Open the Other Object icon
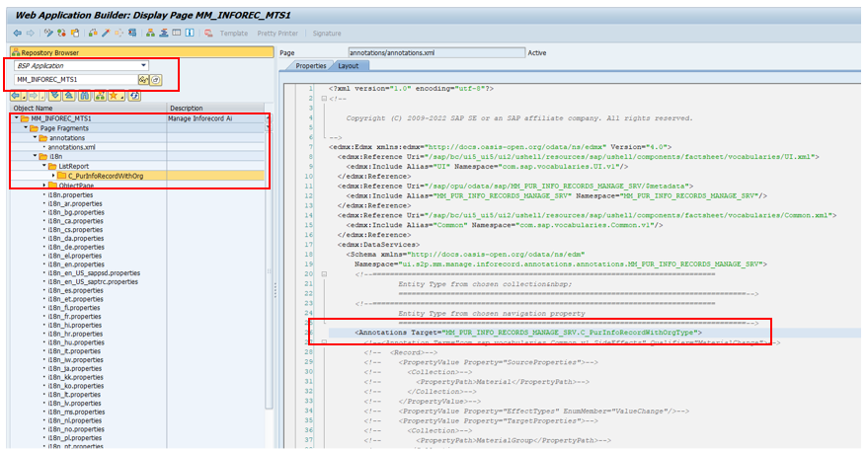 pyautogui.click(x=75, y=34)
